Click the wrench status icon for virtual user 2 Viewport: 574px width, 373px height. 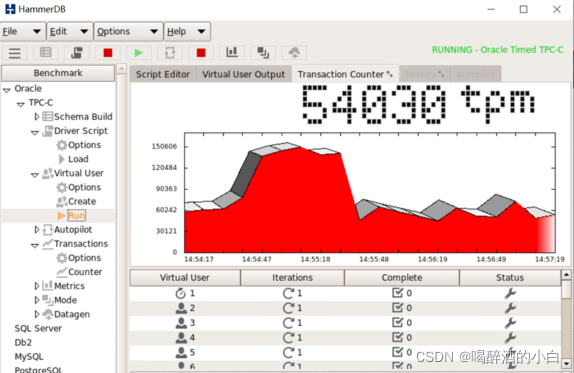[x=510, y=308]
